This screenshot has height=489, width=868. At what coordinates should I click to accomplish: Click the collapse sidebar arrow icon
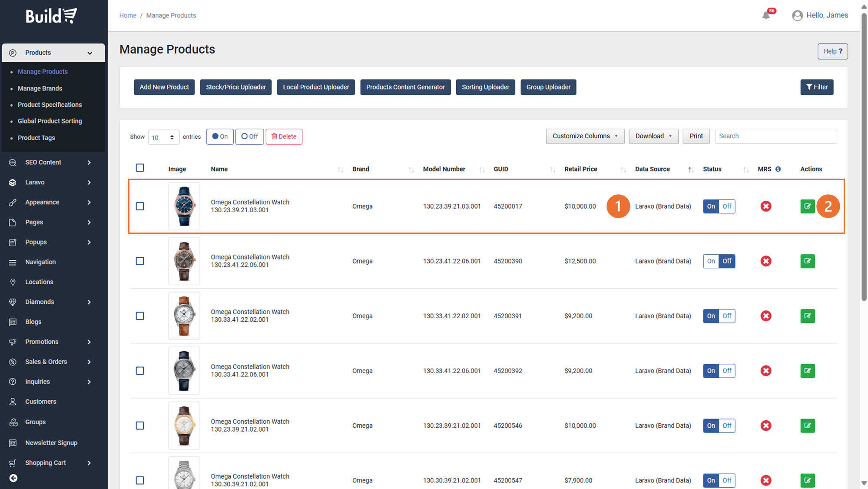(13, 478)
